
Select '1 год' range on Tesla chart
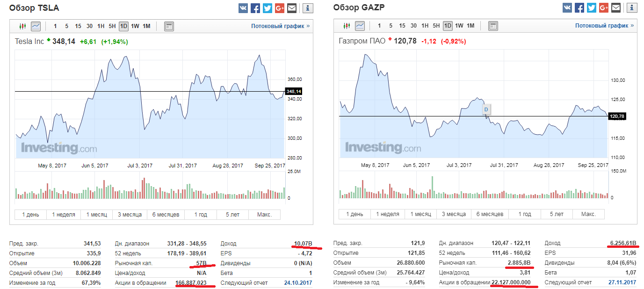click(201, 215)
